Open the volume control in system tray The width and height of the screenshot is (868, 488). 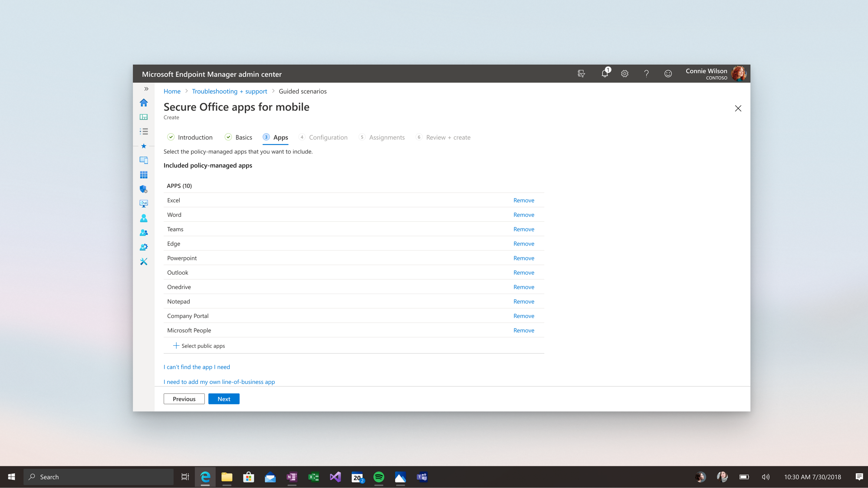coord(766,477)
